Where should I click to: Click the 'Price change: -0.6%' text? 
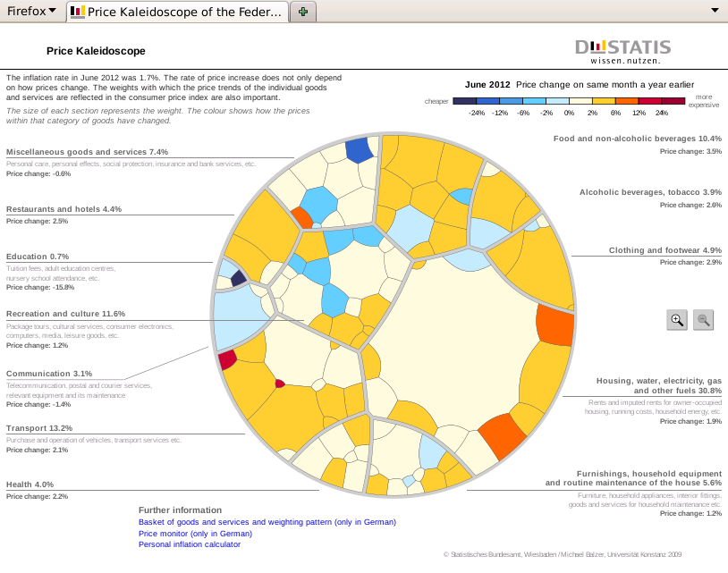tap(38, 173)
